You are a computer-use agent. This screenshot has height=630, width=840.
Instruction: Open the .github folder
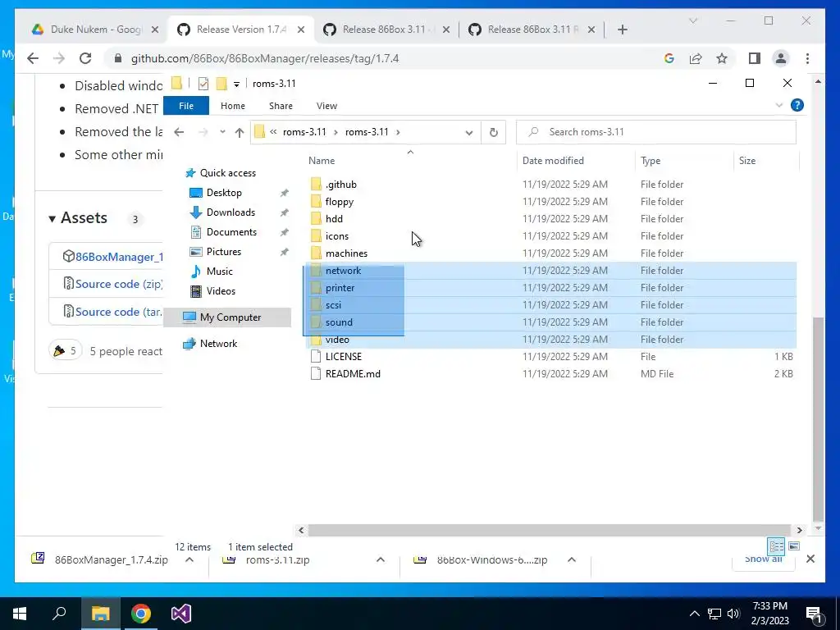point(340,185)
